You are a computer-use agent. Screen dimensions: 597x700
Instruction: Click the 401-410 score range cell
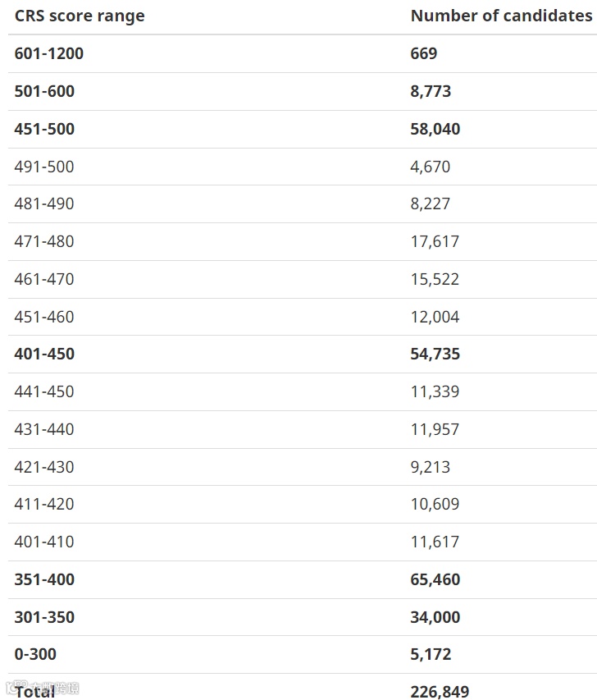44,542
